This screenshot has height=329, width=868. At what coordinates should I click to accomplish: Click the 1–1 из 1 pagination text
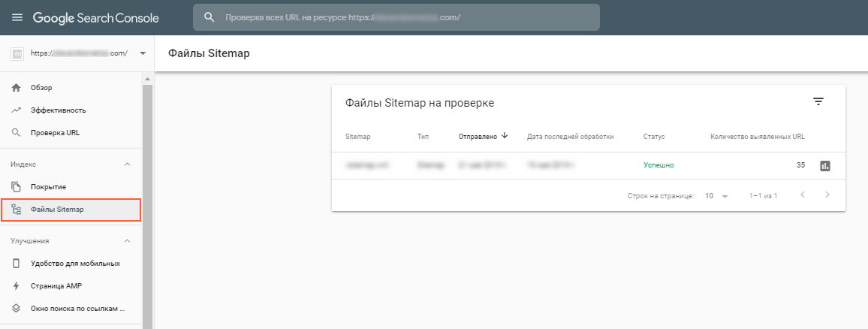pyautogui.click(x=763, y=196)
